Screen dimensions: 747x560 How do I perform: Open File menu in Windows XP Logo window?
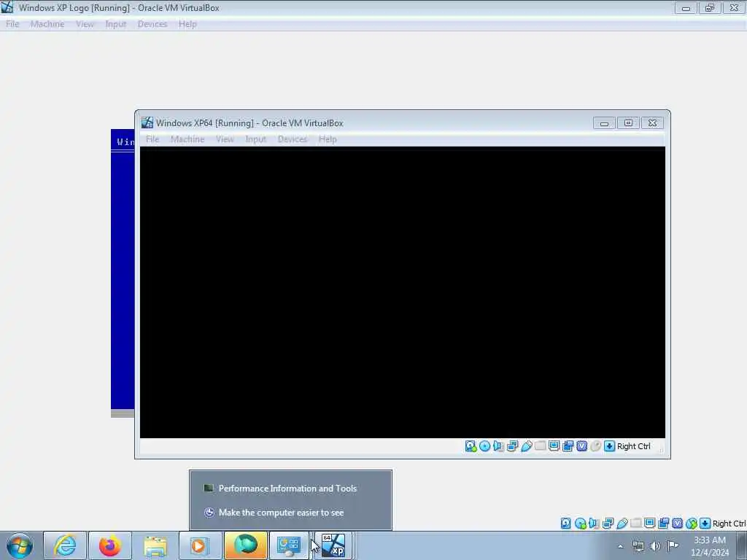(x=12, y=24)
